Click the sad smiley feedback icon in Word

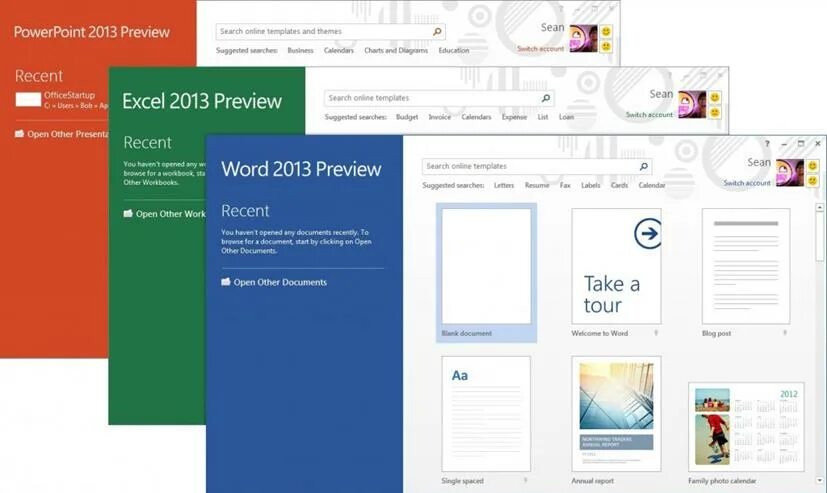(813, 181)
